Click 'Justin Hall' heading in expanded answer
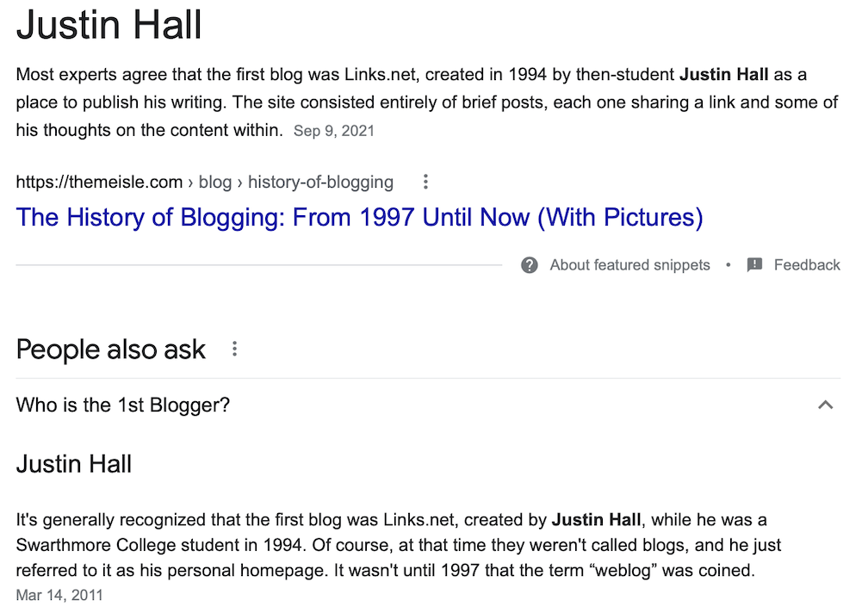 [74, 465]
